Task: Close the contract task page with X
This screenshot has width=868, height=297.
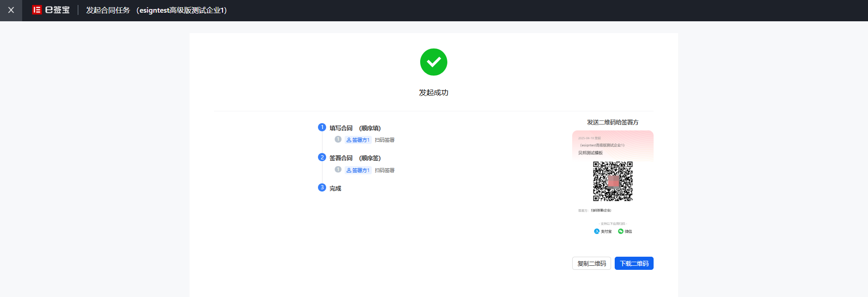Action: point(11,10)
